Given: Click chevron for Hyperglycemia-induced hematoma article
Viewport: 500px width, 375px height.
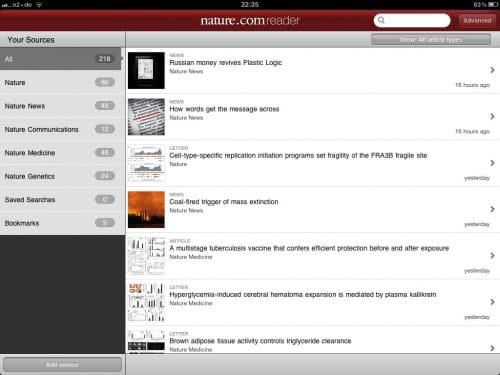Looking at the screenshot, I should click(x=492, y=302).
